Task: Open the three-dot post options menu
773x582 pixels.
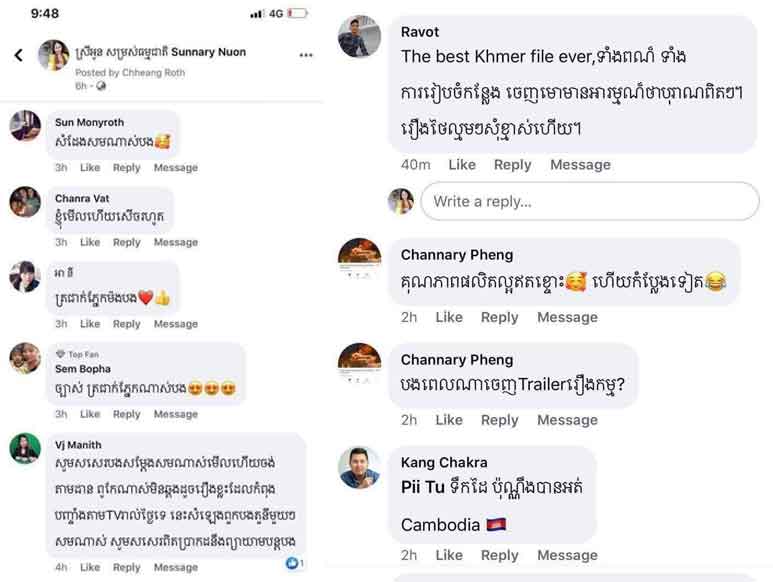Action: pyautogui.click(x=306, y=55)
